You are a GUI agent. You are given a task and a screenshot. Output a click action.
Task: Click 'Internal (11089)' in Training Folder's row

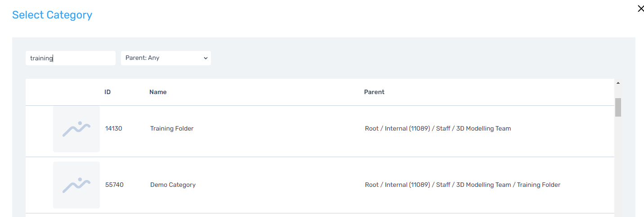(x=407, y=129)
